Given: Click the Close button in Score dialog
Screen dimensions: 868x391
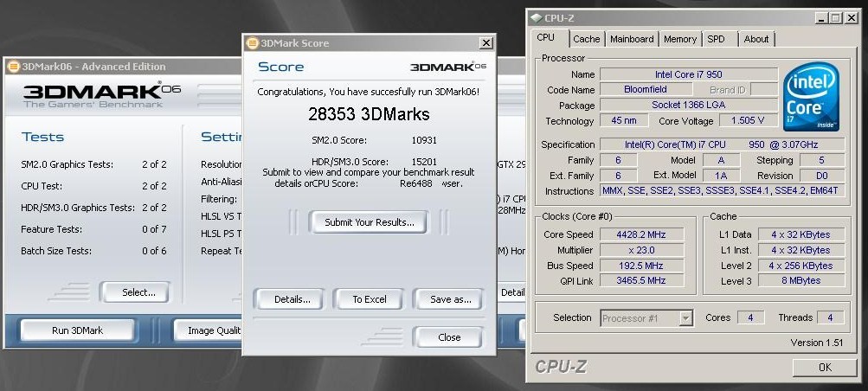Looking at the screenshot, I should (x=449, y=337).
